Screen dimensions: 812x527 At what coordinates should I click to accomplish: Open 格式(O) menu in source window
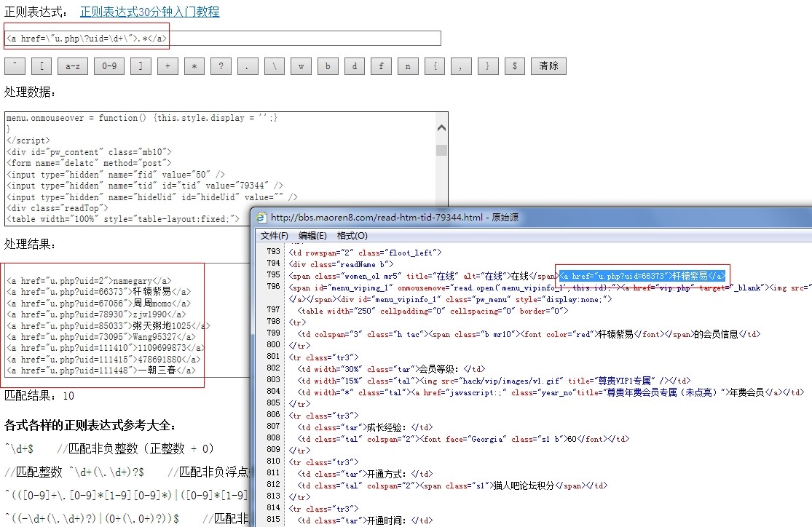coord(352,236)
